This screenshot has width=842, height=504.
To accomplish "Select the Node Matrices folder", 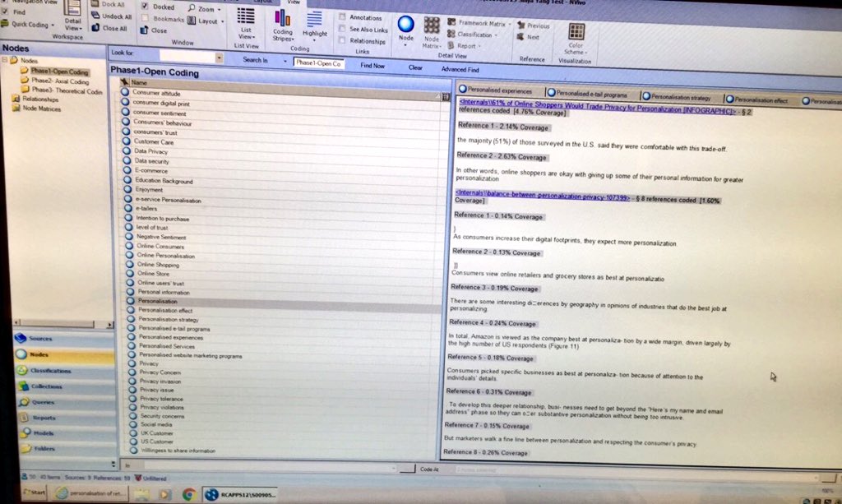I will (x=36, y=109).
